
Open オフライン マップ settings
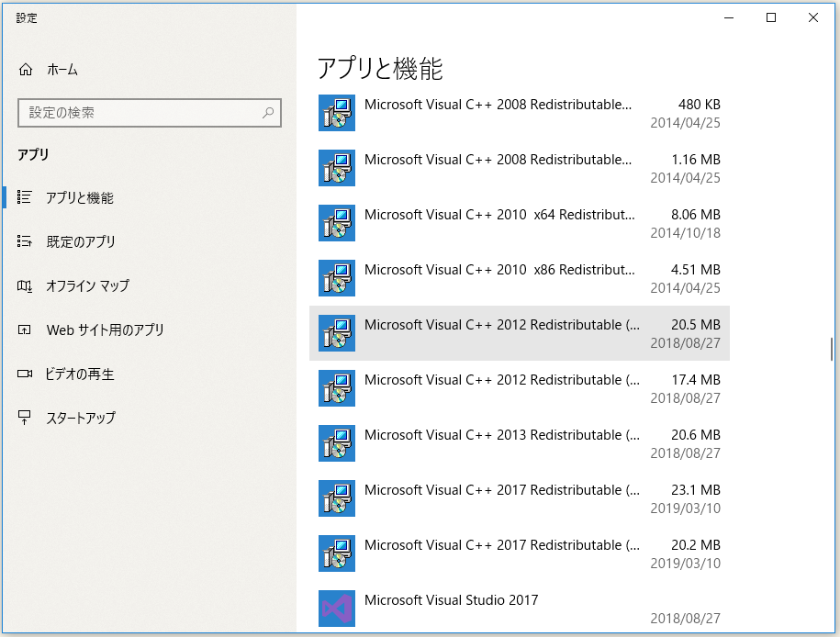coord(87,285)
